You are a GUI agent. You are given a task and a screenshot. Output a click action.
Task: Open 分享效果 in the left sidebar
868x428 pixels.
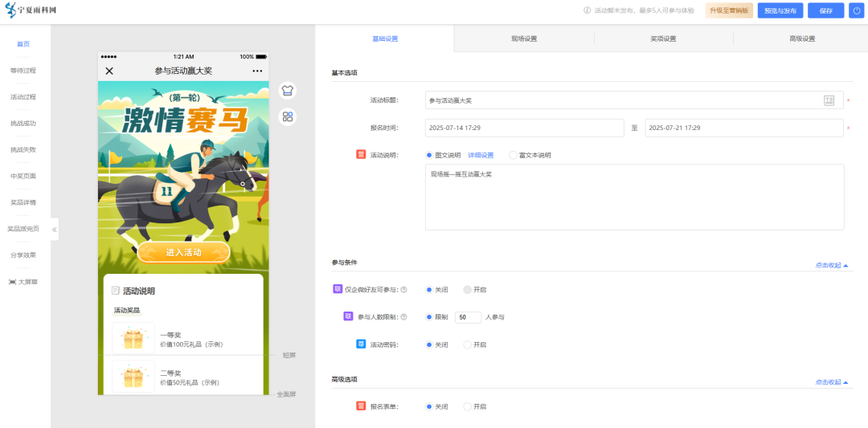(23, 255)
